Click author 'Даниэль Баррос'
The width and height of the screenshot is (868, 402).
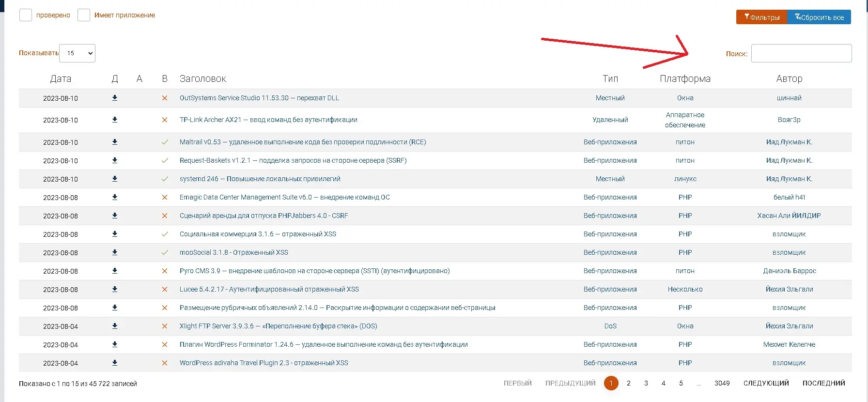(x=789, y=271)
